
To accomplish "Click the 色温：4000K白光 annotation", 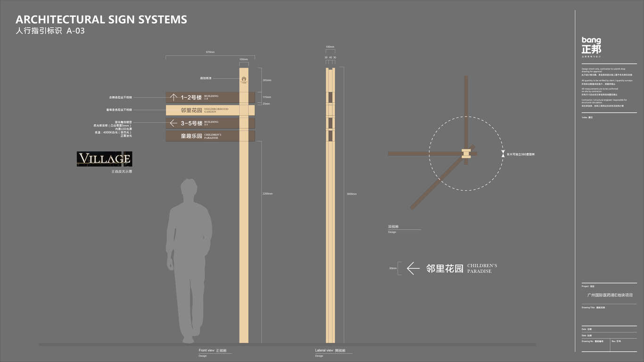I will [x=114, y=132].
